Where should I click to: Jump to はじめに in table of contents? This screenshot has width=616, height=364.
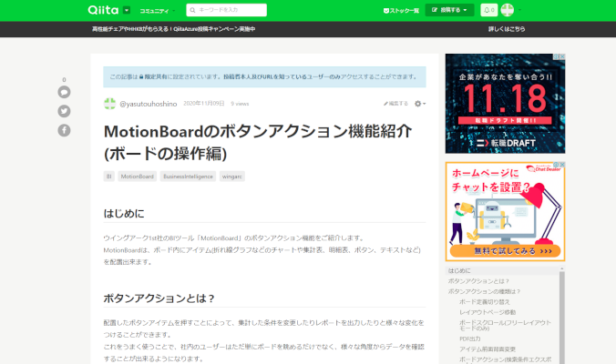[x=459, y=271]
